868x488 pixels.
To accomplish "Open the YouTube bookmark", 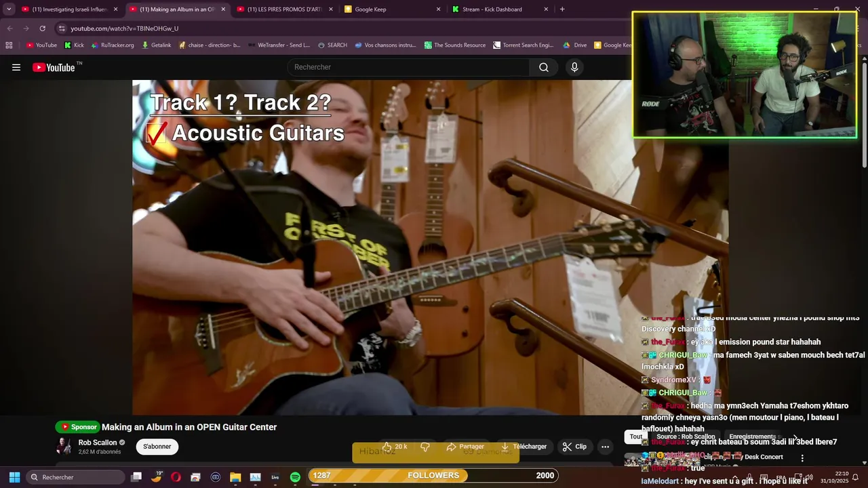I will click(41, 45).
